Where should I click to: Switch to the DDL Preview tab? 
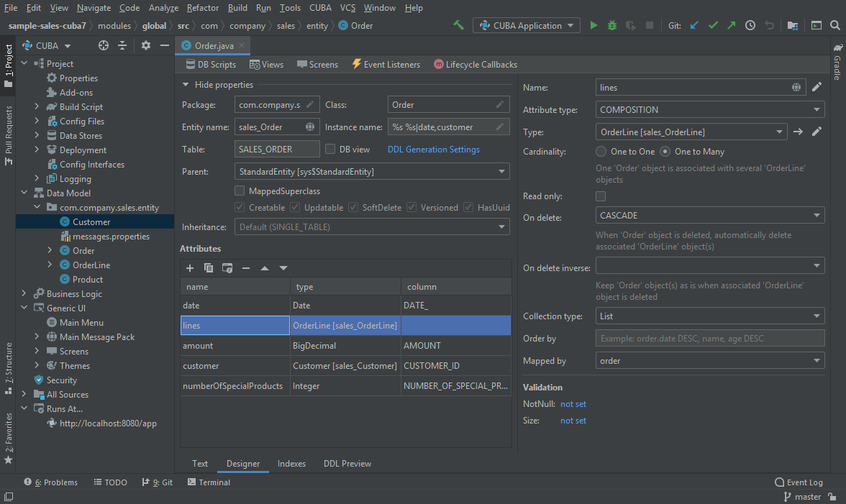point(347,464)
